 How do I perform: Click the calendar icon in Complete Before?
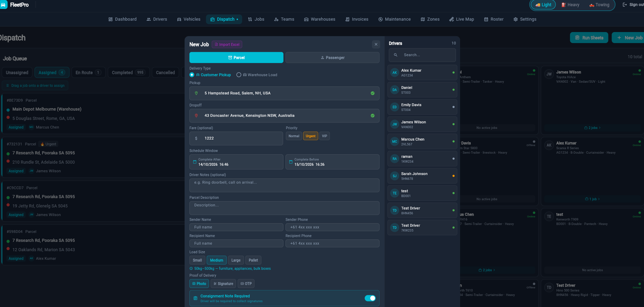[x=291, y=162]
